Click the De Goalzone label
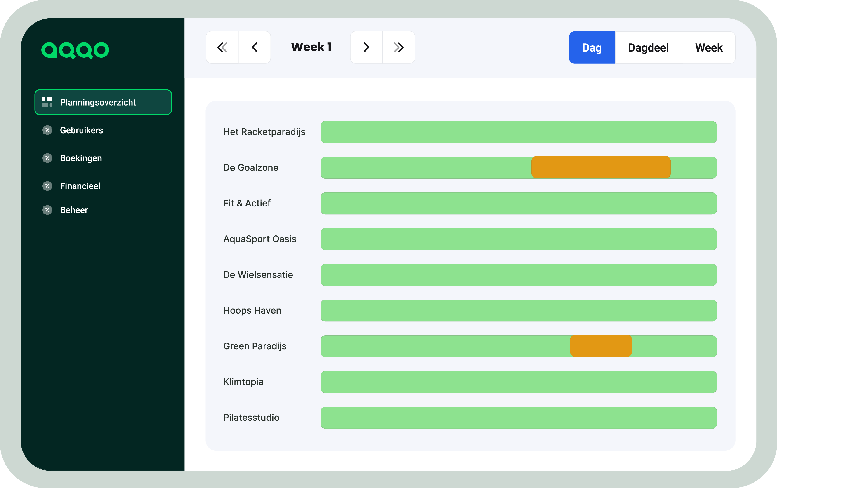This screenshot has width=868, height=488. coord(251,167)
